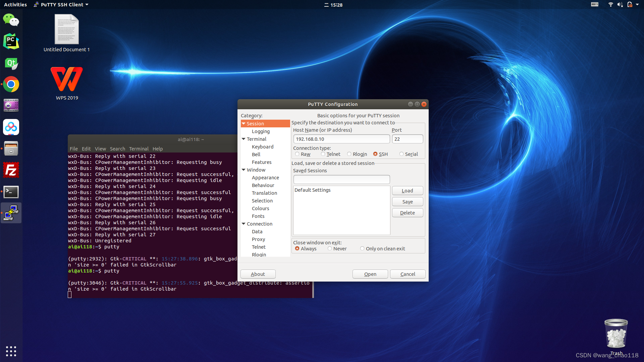Open the volume indicator in top bar

pyautogui.click(x=620, y=5)
